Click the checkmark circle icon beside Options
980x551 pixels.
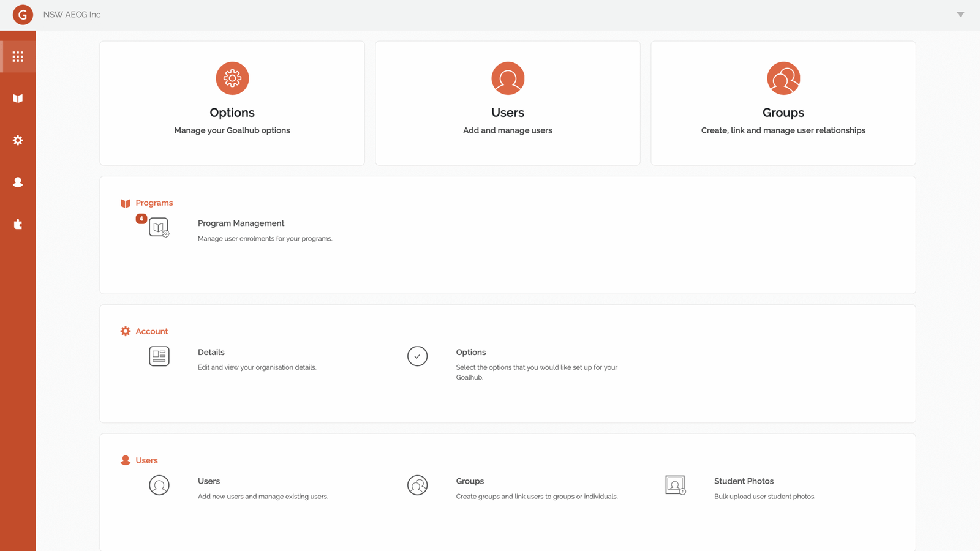click(417, 356)
